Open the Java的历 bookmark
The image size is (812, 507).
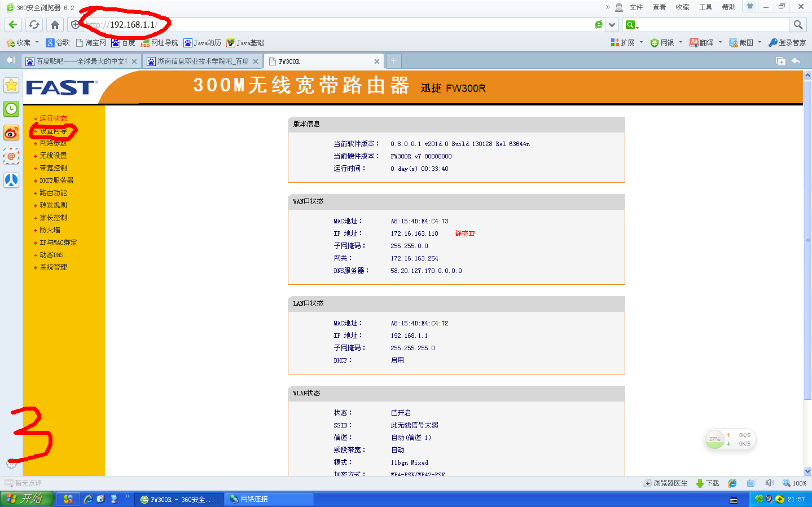point(202,43)
